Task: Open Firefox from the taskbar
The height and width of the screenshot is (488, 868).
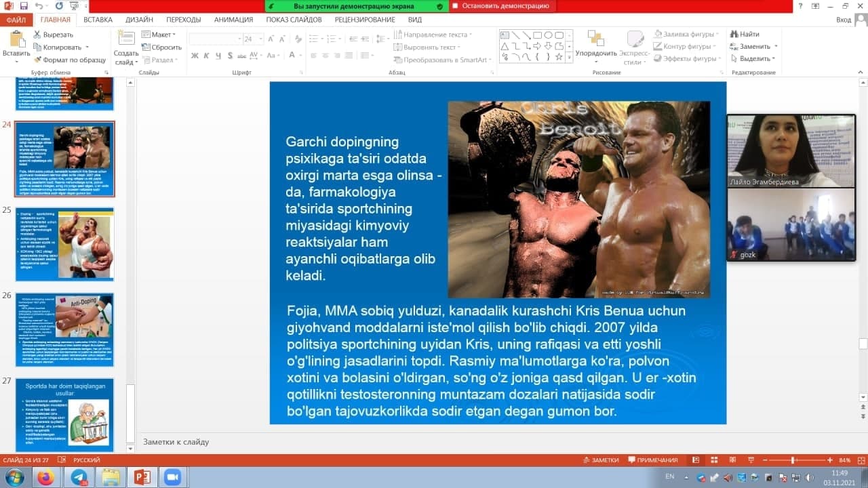Action: pos(45,477)
